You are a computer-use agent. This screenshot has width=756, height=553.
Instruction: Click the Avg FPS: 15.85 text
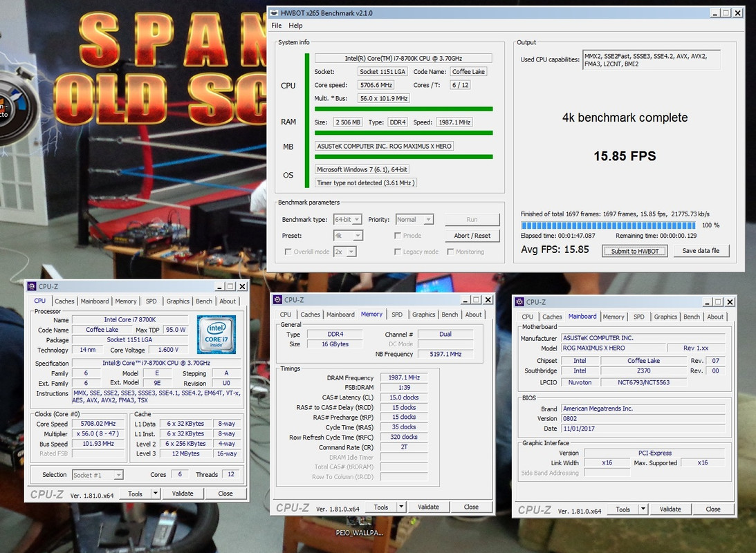coord(555,250)
